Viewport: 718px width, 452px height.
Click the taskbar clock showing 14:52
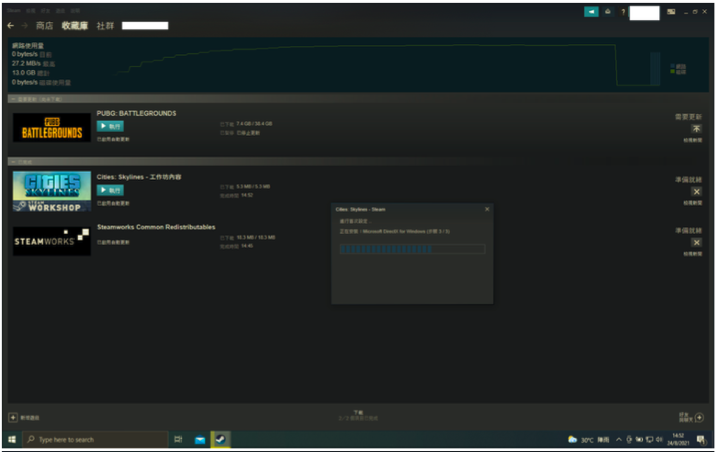click(x=678, y=440)
